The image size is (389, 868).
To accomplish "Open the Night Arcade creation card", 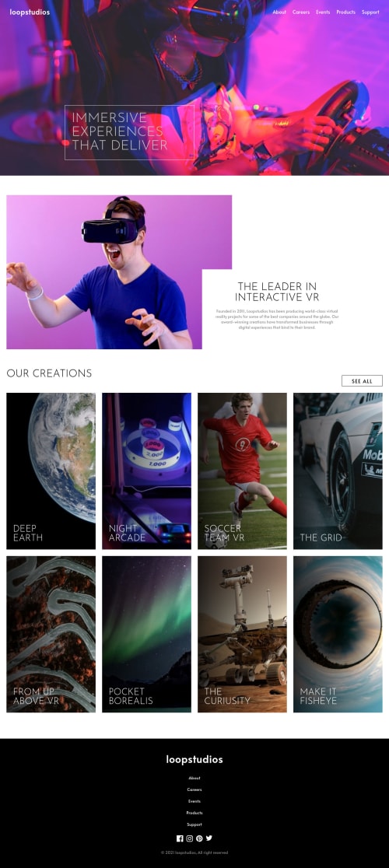I will tap(146, 471).
